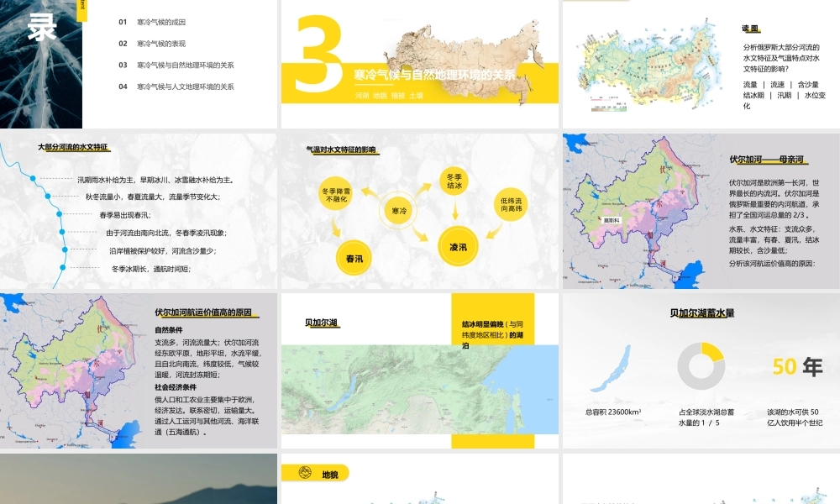Click the 伏尔加河航运价值高的原因 heading
This screenshot has width=840, height=504.
[203, 312]
